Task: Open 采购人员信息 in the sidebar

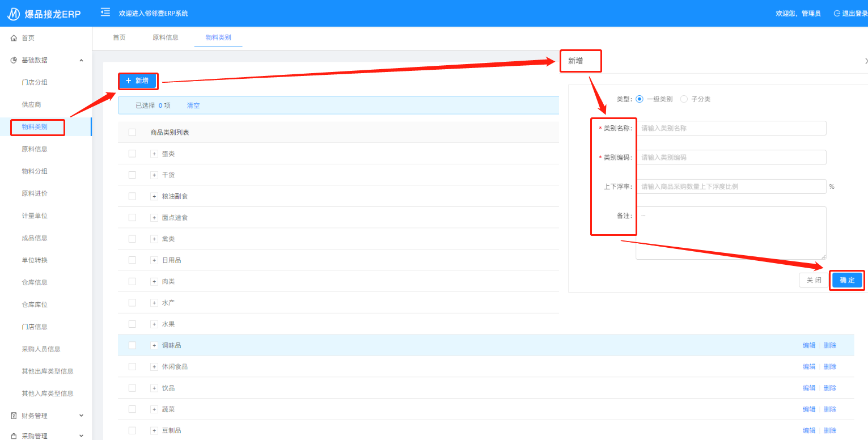Action: point(41,349)
